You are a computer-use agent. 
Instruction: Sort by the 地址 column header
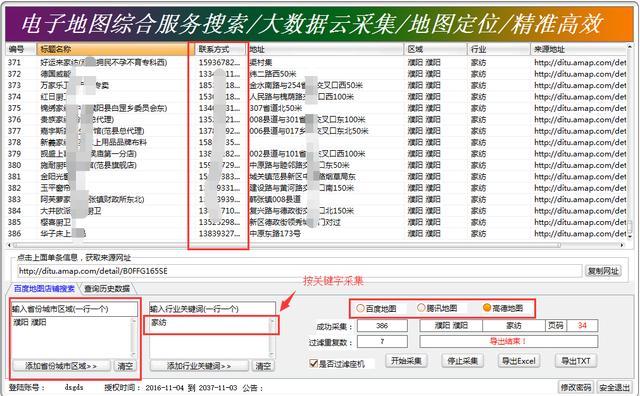coord(326,49)
